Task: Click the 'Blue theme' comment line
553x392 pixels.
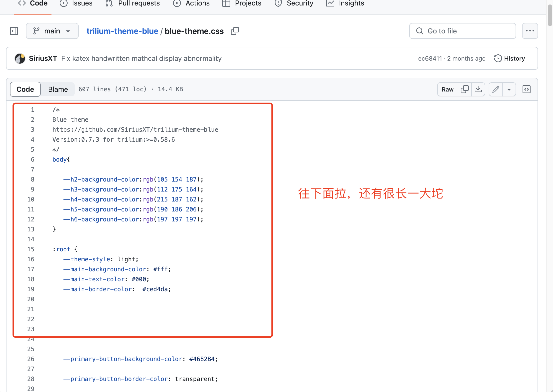Action: [x=70, y=119]
